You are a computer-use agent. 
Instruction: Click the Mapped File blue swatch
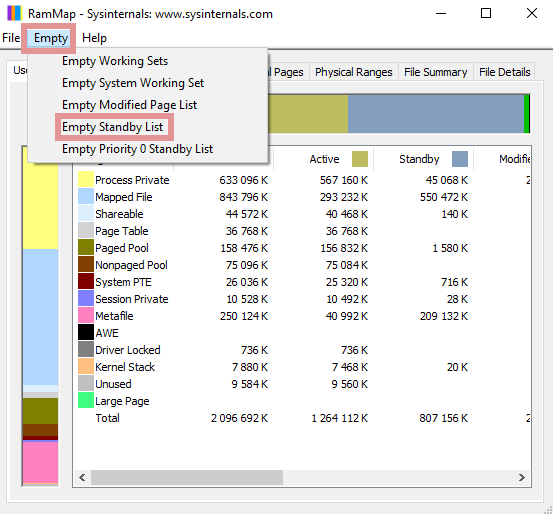pyautogui.click(x=86, y=196)
